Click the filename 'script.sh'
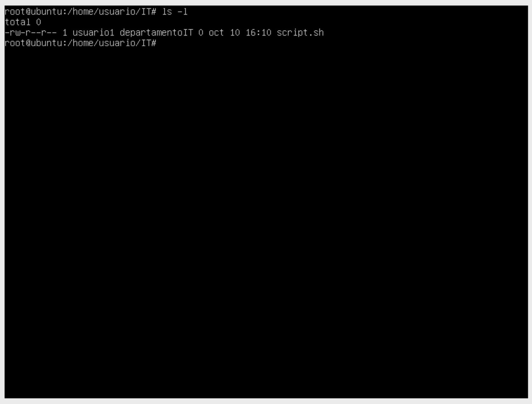The image size is (532, 404). click(x=300, y=33)
